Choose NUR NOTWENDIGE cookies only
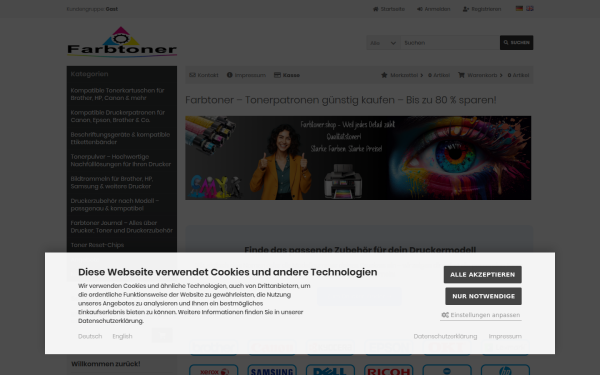Viewport: 600px width, 375px height. click(483, 296)
